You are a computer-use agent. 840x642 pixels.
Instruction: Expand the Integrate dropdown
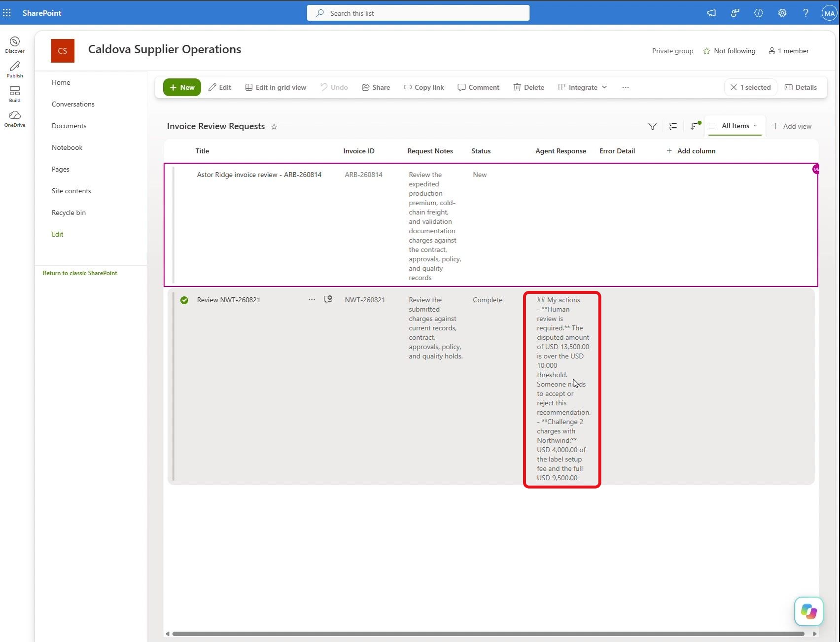tap(583, 87)
